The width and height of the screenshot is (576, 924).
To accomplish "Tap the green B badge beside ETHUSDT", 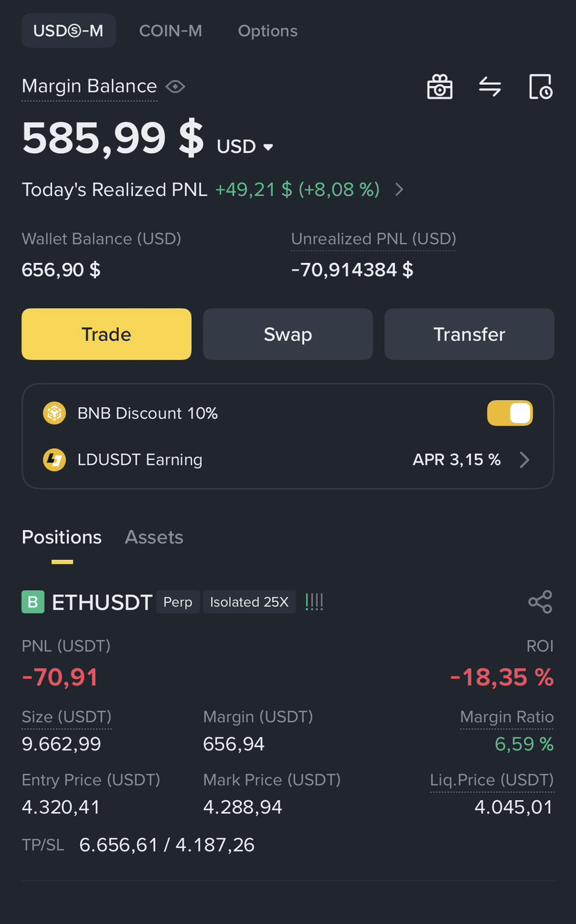I will point(33,602).
